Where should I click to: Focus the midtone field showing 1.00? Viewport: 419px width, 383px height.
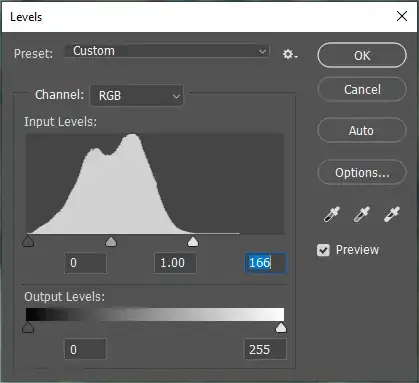(x=175, y=263)
